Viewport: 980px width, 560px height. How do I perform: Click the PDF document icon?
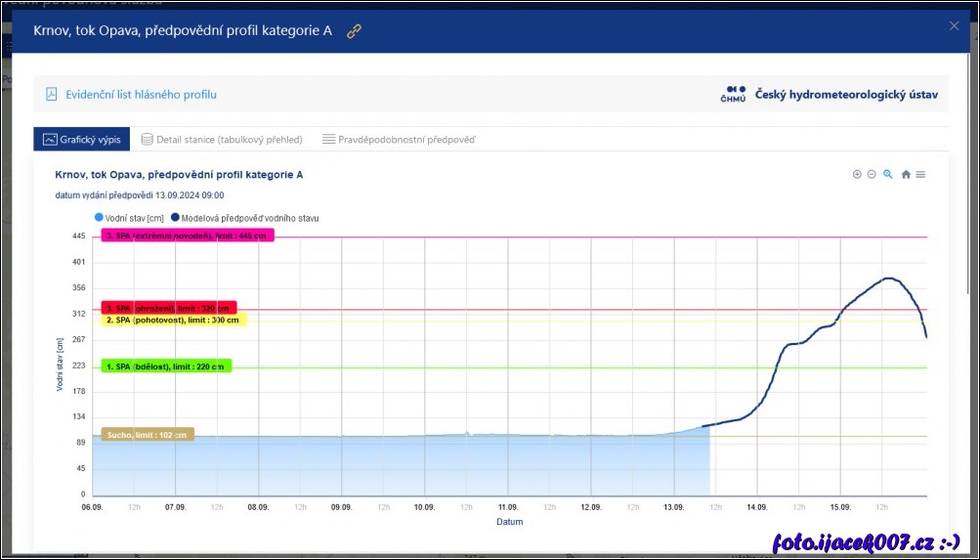point(52,95)
